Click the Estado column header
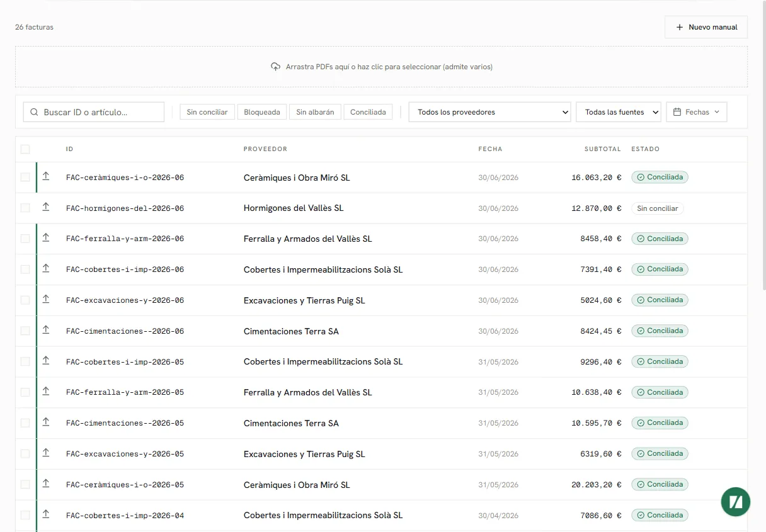Image resolution: width=766 pixels, height=532 pixels. point(646,149)
